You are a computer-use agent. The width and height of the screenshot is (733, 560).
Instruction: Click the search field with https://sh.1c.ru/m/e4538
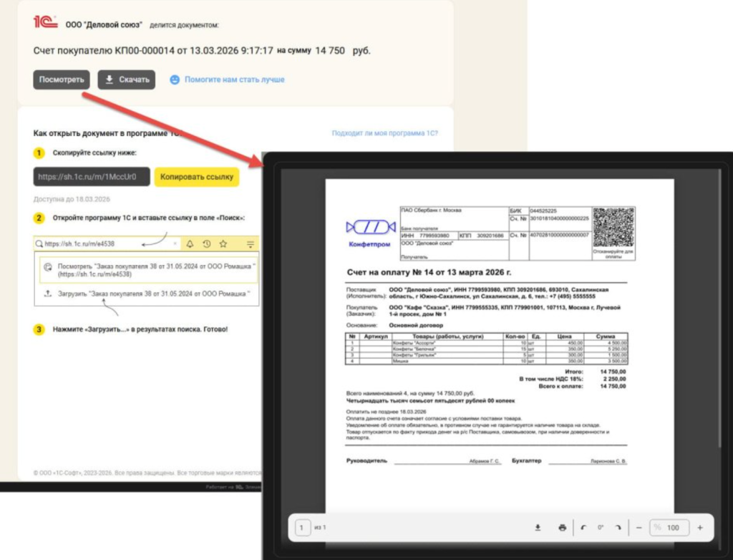tap(107, 243)
